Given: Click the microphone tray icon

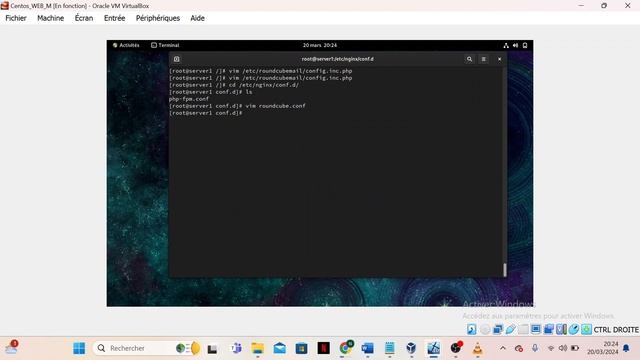Looking at the screenshot, I should point(535,348).
